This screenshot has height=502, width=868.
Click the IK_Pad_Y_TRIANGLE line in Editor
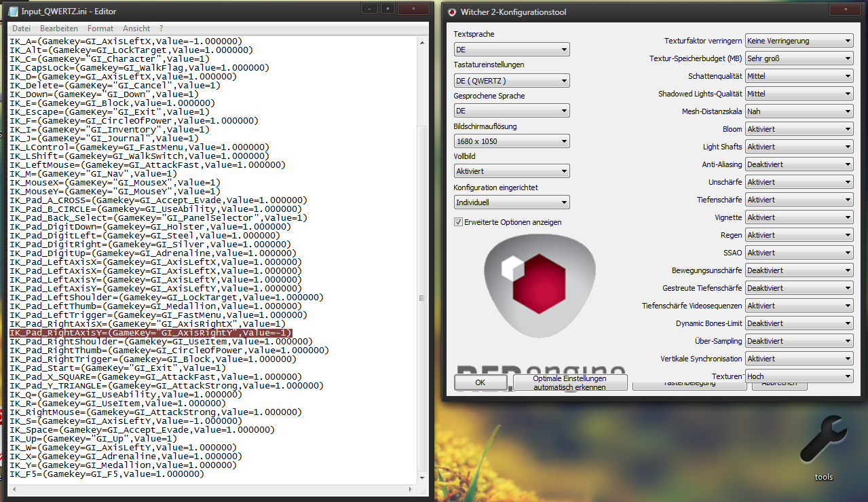coord(166,386)
